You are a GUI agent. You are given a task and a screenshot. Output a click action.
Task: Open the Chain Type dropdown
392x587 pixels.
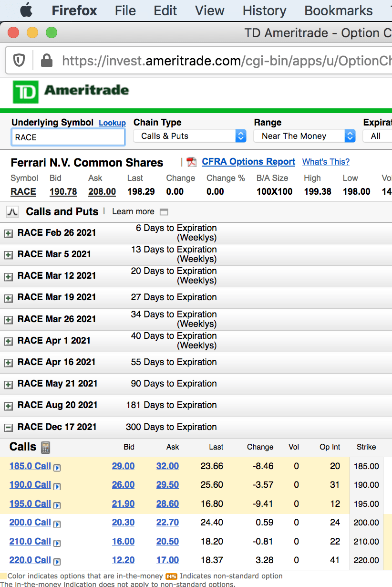point(190,136)
